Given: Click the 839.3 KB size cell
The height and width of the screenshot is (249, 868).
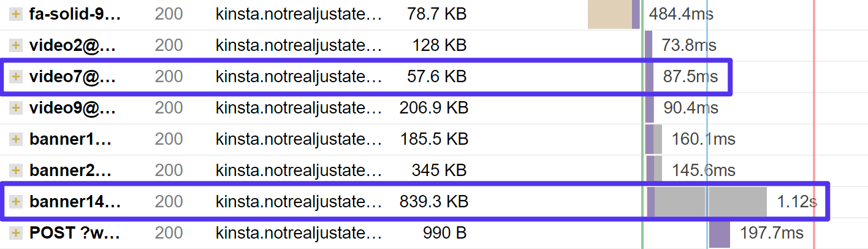Looking at the screenshot, I should (433, 201).
